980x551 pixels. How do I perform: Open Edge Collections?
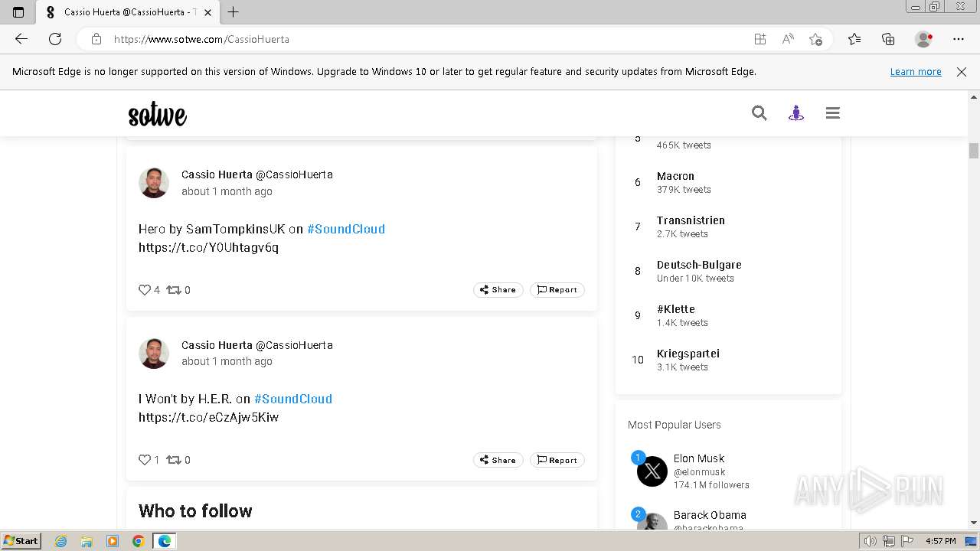tap(888, 39)
